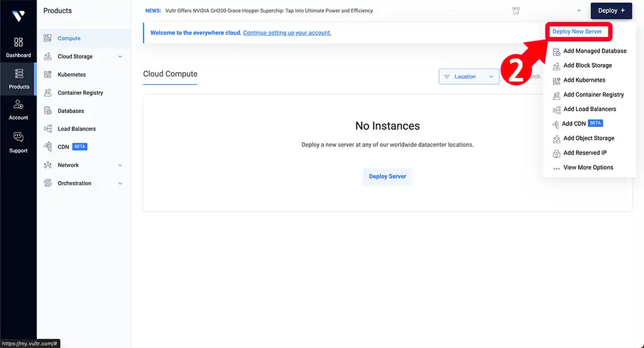644x348 pixels.
Task: Choose Add Object Storage from menu
Action: (590, 138)
